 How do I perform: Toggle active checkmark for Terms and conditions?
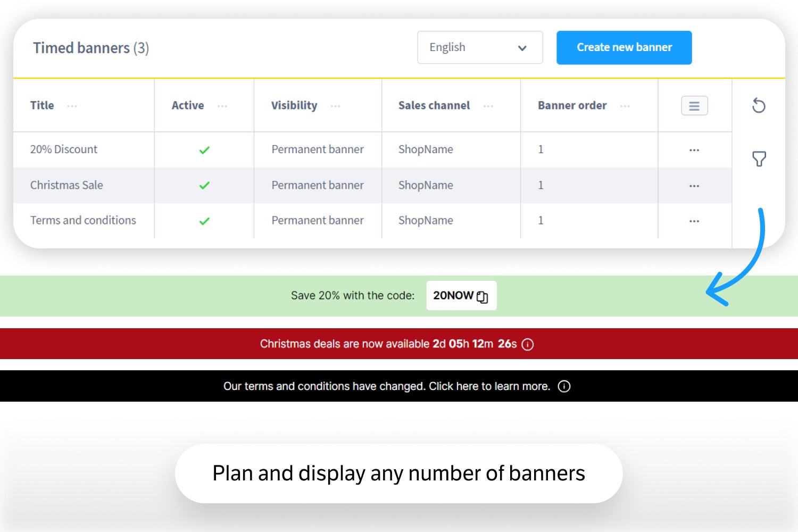(204, 221)
